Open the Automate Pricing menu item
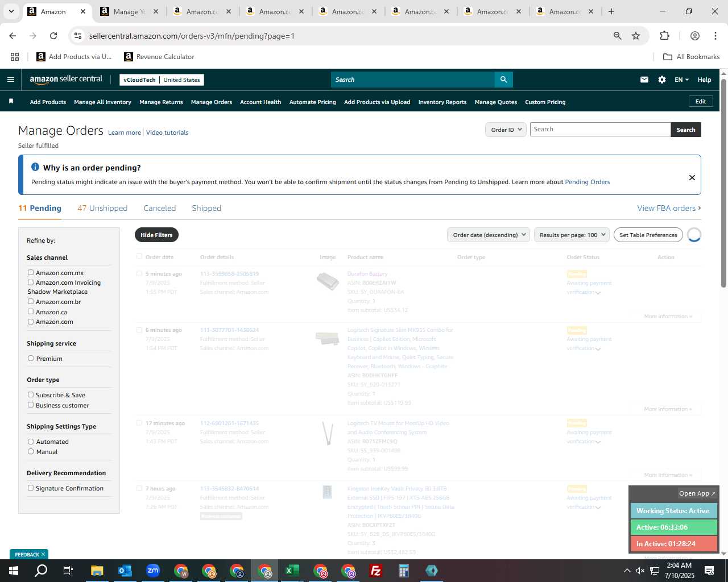728x582 pixels. [313, 102]
